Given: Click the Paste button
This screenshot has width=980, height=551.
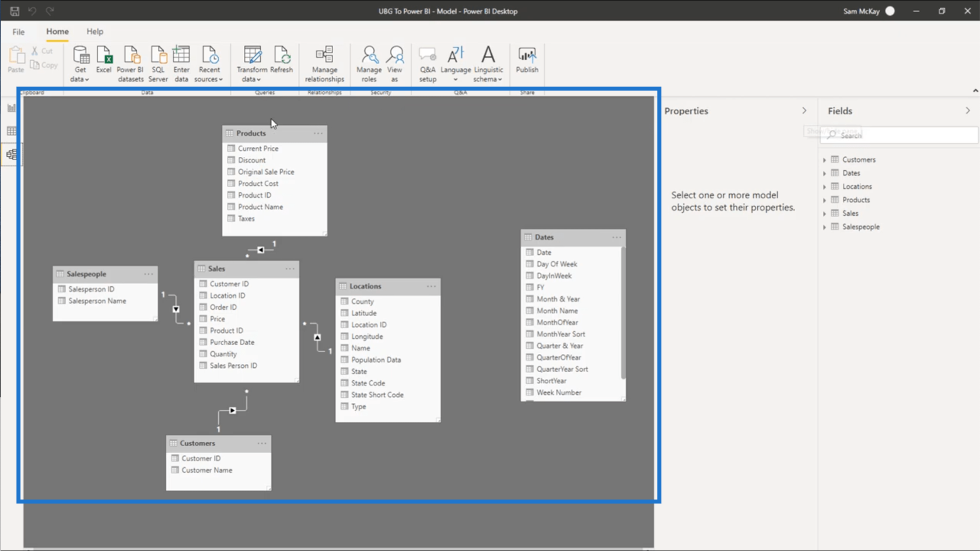Looking at the screenshot, I should [16, 59].
